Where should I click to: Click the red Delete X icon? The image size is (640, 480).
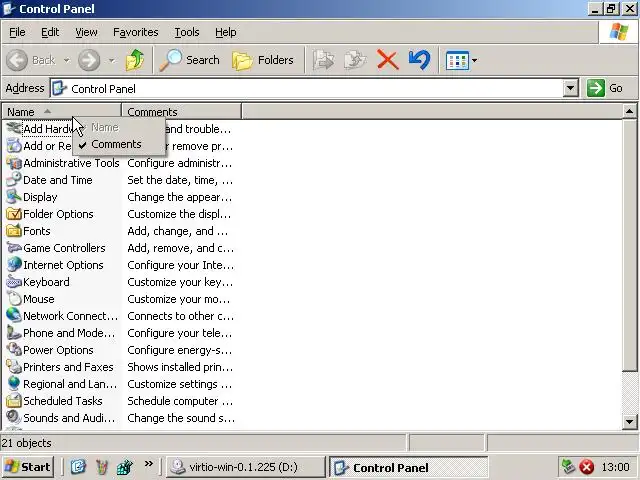pyautogui.click(x=387, y=60)
